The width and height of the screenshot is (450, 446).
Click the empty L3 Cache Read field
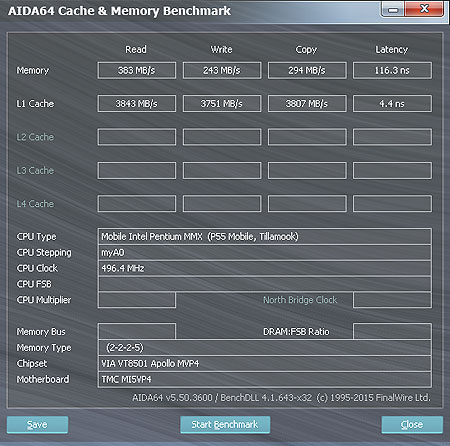137,170
